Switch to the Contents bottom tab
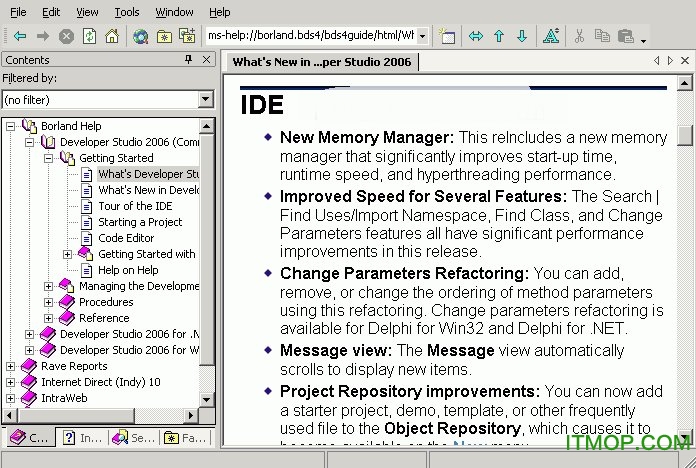This screenshot has width=696, height=468. point(29,438)
